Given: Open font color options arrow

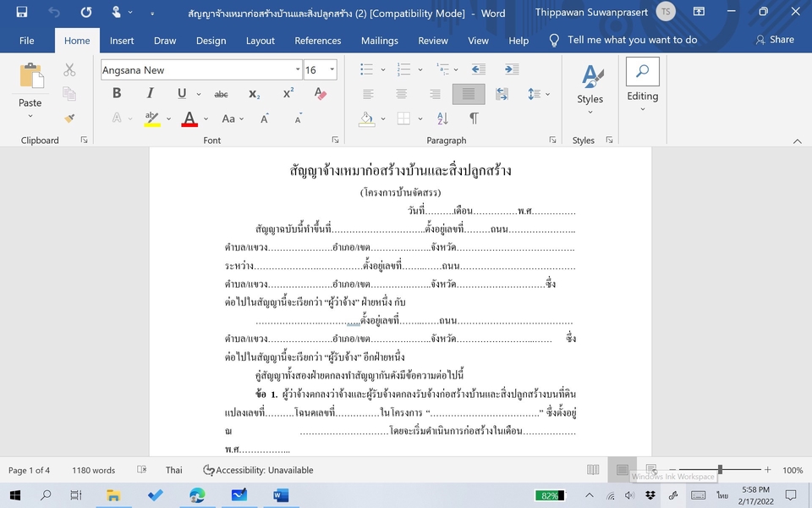Looking at the screenshot, I should pyautogui.click(x=206, y=119).
